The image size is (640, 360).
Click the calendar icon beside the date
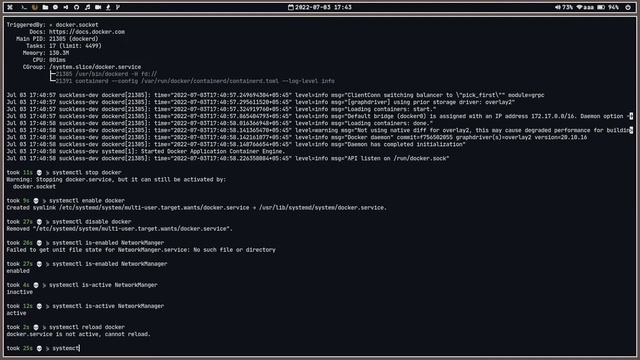coord(291,7)
